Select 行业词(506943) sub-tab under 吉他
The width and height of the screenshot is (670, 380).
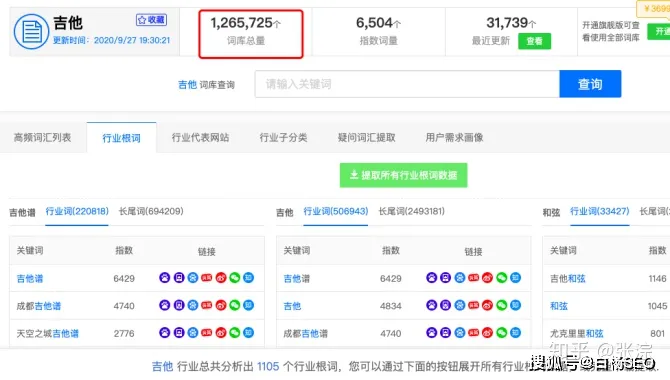pyautogui.click(x=336, y=211)
